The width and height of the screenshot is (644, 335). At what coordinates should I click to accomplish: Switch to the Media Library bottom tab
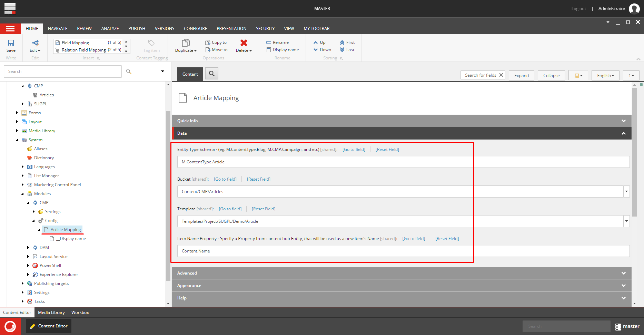point(51,313)
